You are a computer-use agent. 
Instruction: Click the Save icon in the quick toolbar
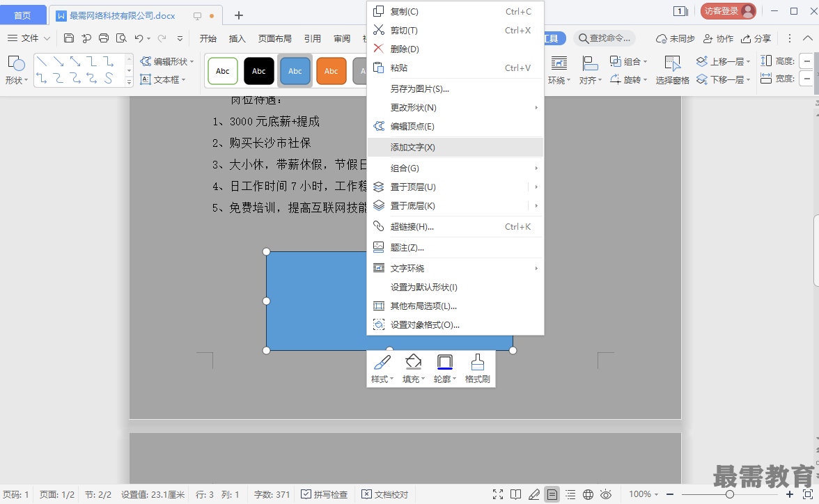pyautogui.click(x=69, y=38)
